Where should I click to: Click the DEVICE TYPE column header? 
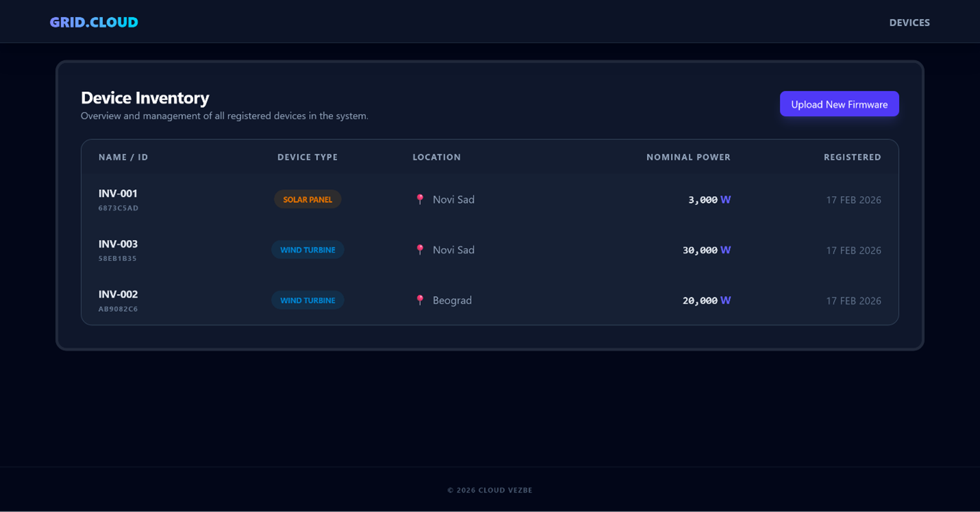coord(308,157)
